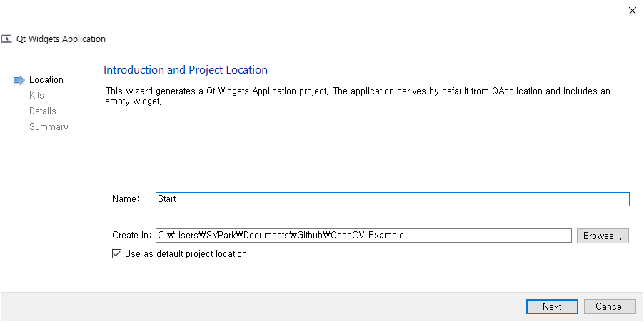This screenshot has height=322, width=644.
Task: Click the blue arrow beside Location step
Action: pyautogui.click(x=19, y=80)
